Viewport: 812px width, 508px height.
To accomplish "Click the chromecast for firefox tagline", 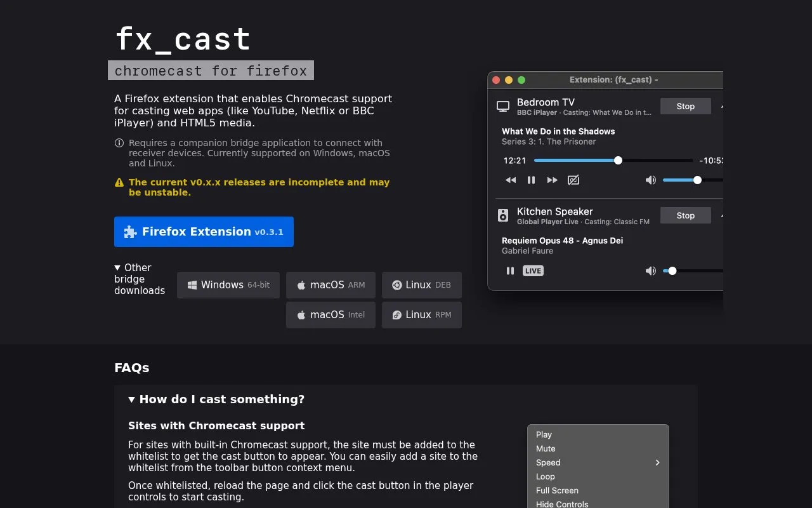I will 211,70.
